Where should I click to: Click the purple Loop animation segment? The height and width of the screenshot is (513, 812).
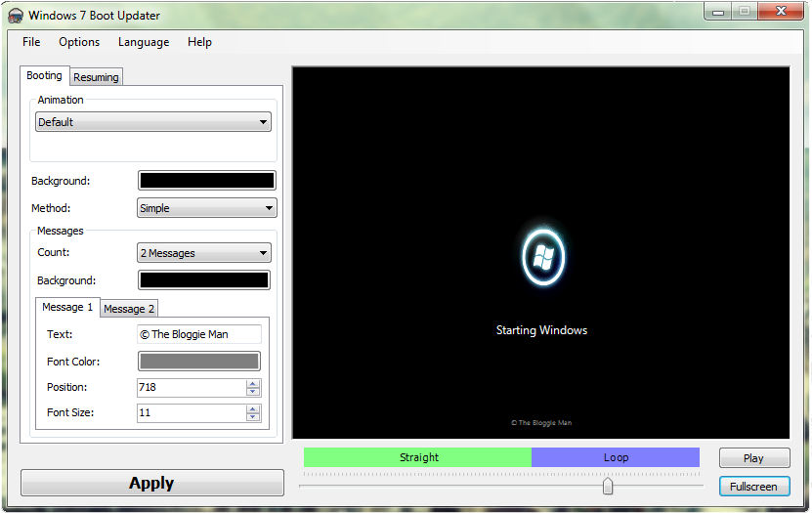pyautogui.click(x=616, y=457)
